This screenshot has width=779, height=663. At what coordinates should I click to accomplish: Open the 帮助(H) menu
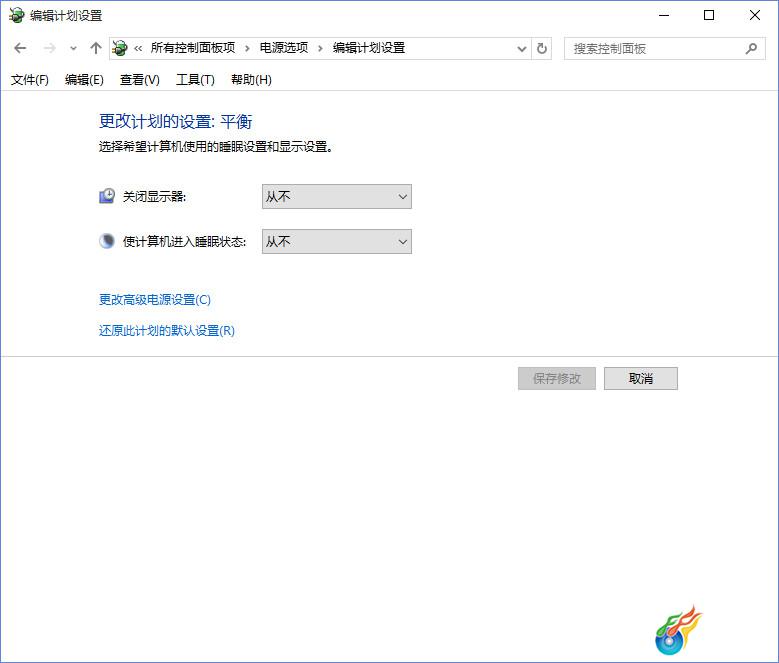(x=251, y=80)
